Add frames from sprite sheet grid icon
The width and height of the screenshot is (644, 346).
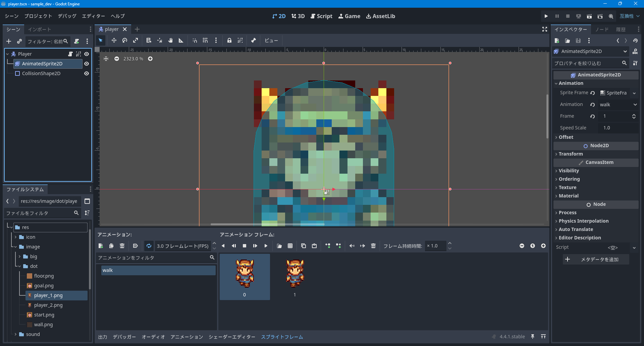pyautogui.click(x=290, y=246)
